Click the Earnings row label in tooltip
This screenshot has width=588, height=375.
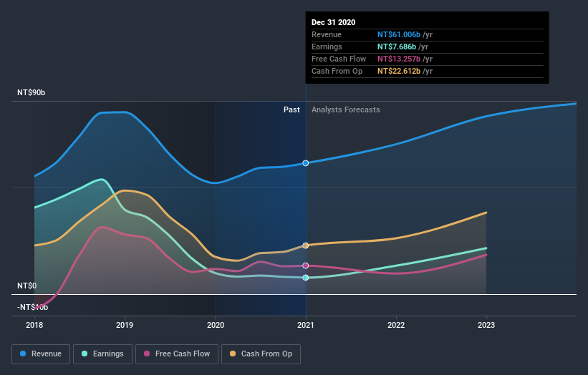(327, 47)
